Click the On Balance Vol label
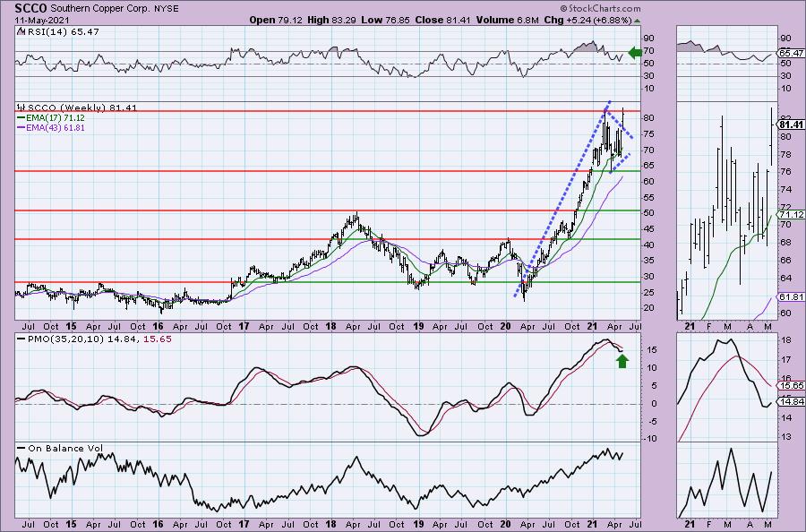 click(x=60, y=448)
